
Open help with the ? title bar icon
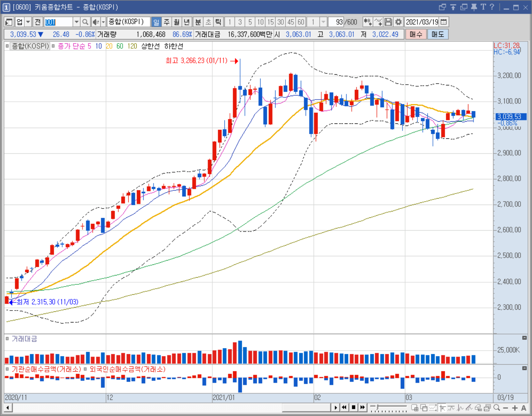(x=492, y=7)
